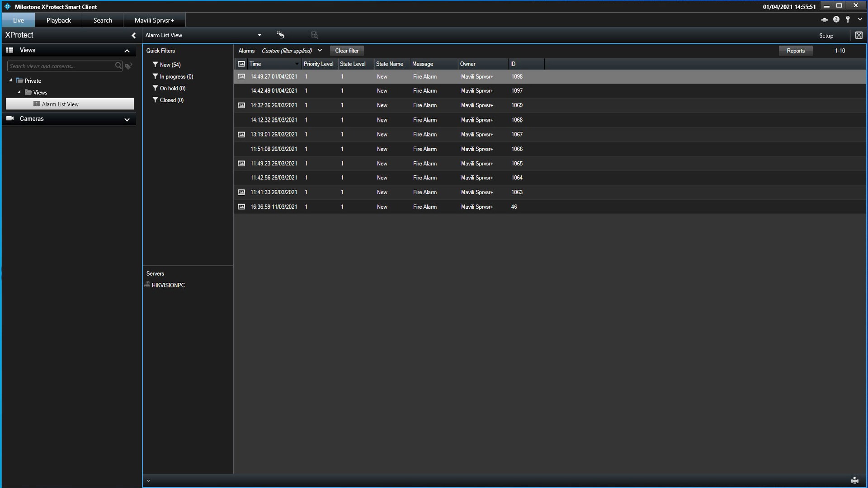
Task: Switch to the Live tab
Action: coord(18,20)
